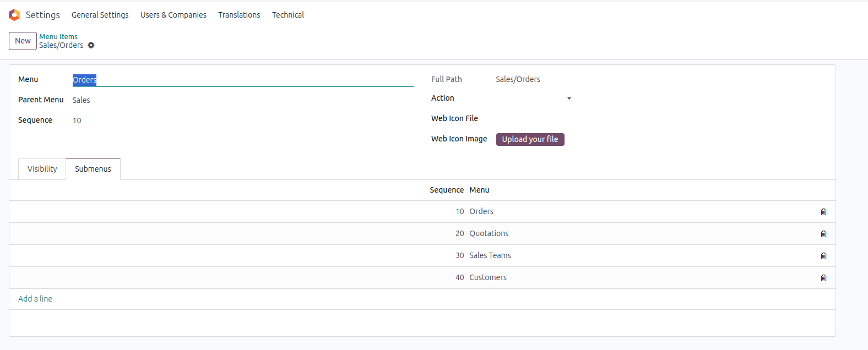Select the Sales Teams submenu name cell
This screenshot has height=350, width=868.
pos(490,255)
